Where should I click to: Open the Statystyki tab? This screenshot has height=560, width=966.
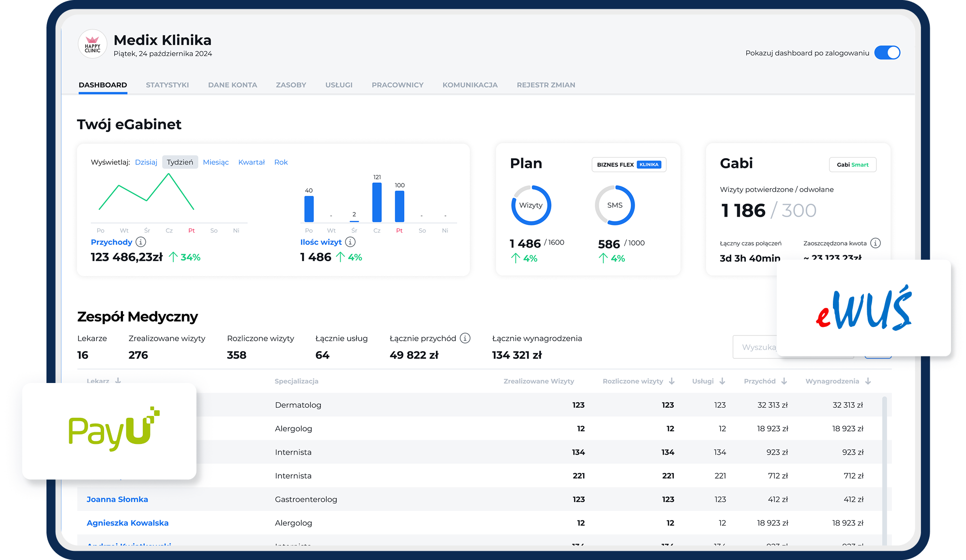167,85
